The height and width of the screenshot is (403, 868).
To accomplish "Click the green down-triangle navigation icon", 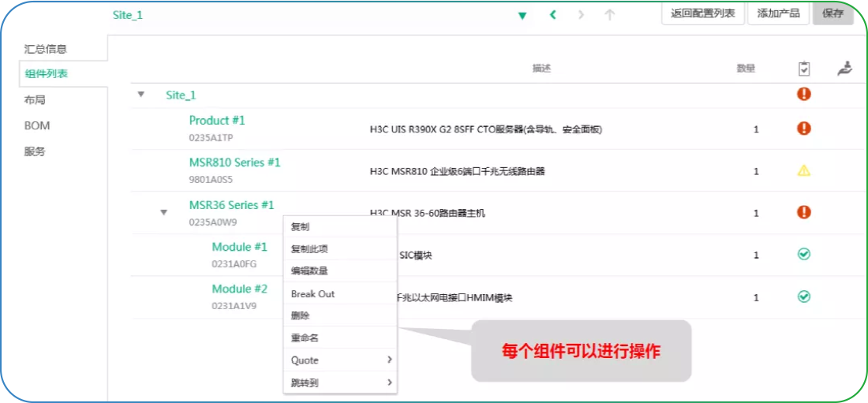I will (x=522, y=16).
